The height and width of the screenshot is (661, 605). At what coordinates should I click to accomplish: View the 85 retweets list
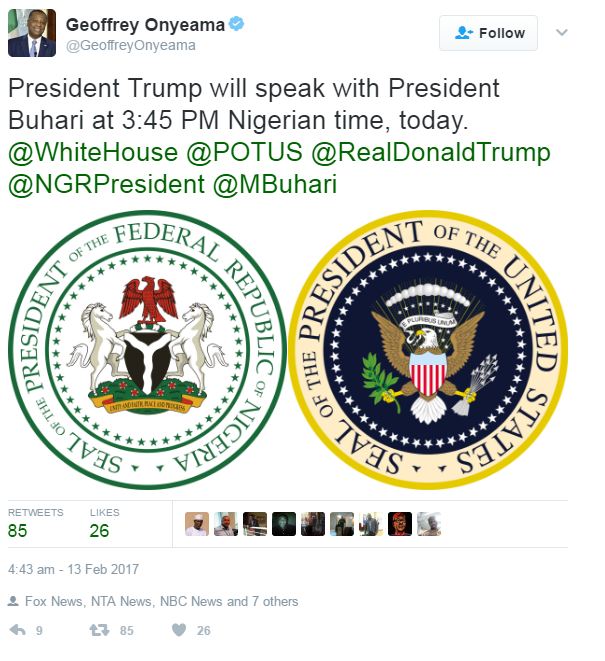35,524
